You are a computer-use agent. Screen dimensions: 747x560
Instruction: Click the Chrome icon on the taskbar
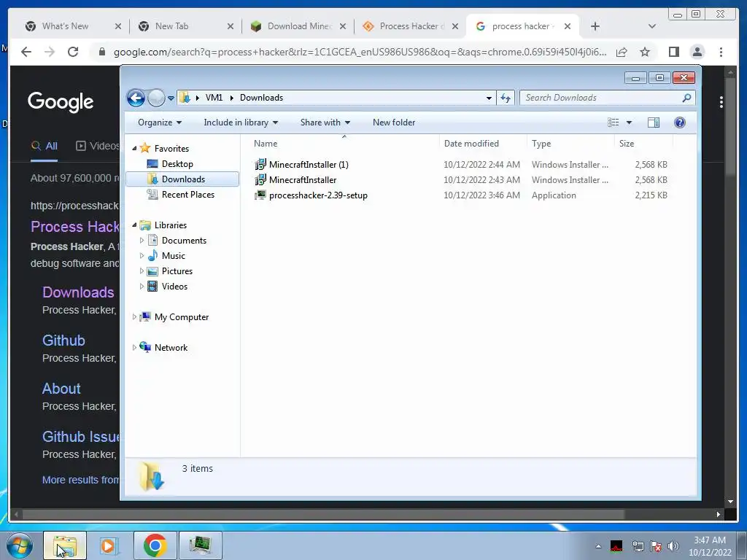pyautogui.click(x=155, y=545)
